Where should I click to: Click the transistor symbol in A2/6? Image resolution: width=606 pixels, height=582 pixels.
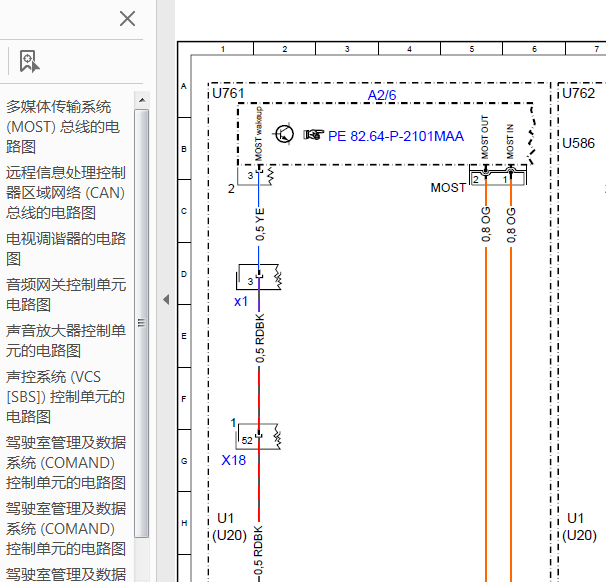pyautogui.click(x=284, y=134)
